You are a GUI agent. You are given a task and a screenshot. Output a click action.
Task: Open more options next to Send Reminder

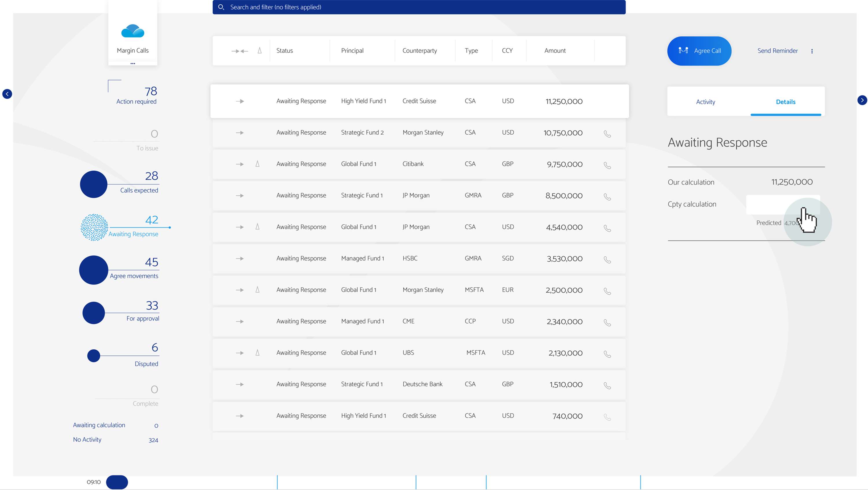812,51
